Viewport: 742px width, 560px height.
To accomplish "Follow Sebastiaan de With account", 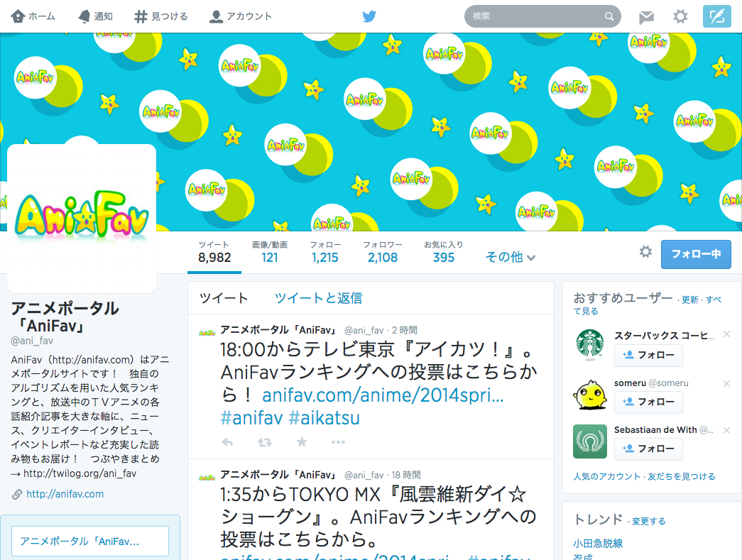I will click(648, 449).
